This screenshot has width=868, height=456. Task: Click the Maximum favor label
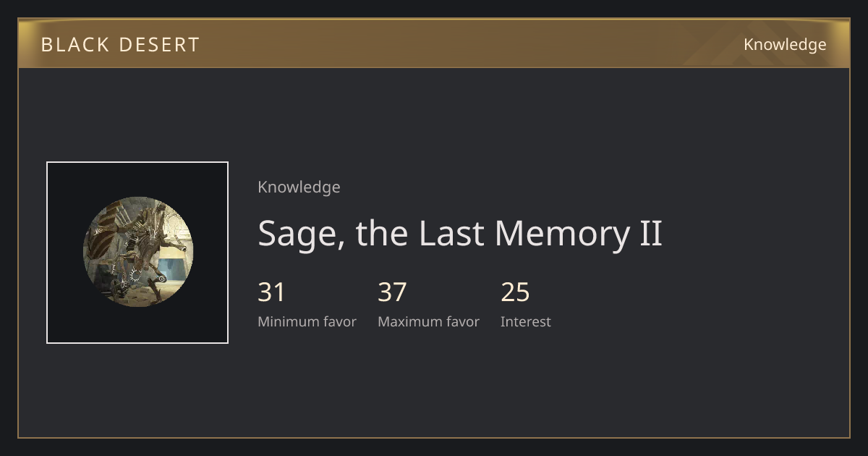pyautogui.click(x=428, y=322)
